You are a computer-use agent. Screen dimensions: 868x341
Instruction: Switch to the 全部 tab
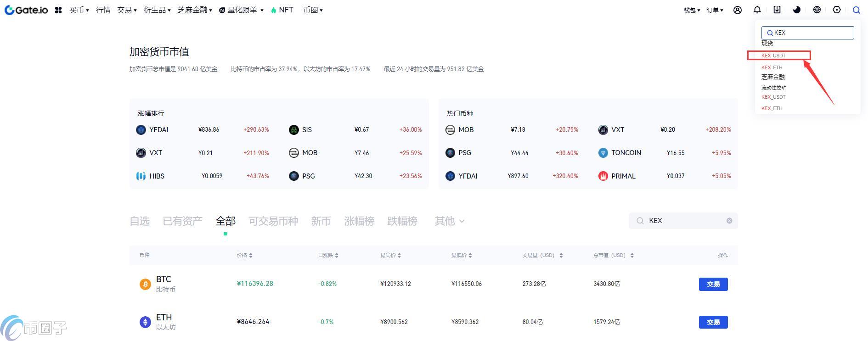[x=225, y=221]
